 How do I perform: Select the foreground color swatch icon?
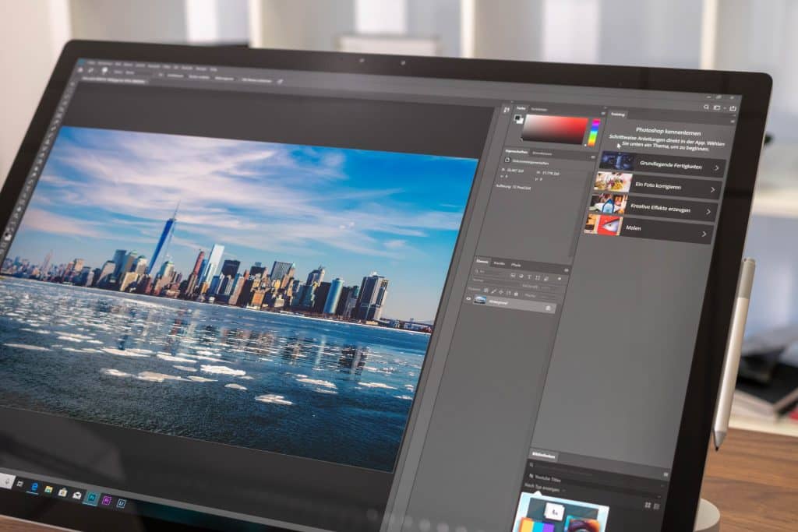[x=517, y=118]
